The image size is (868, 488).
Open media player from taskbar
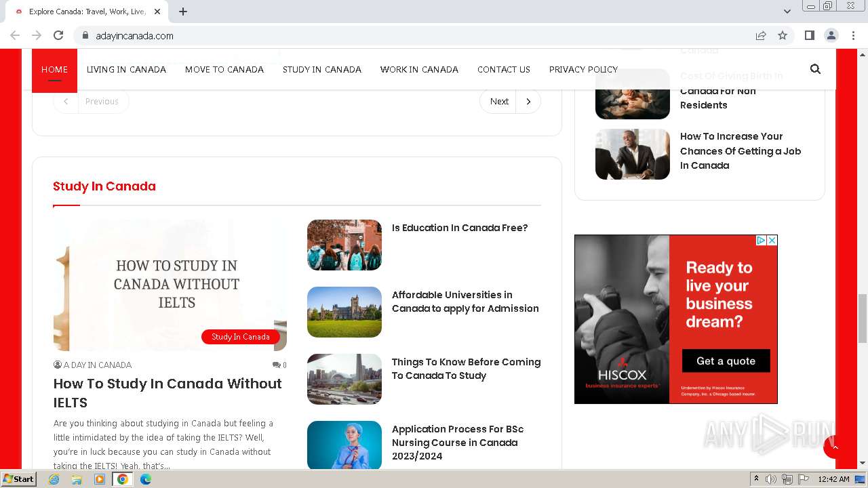(100, 479)
